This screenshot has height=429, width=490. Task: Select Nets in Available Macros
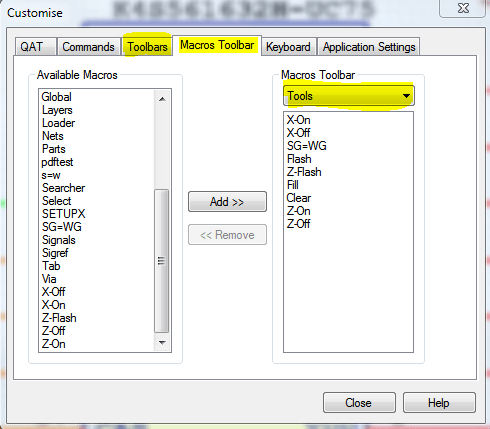[53, 136]
